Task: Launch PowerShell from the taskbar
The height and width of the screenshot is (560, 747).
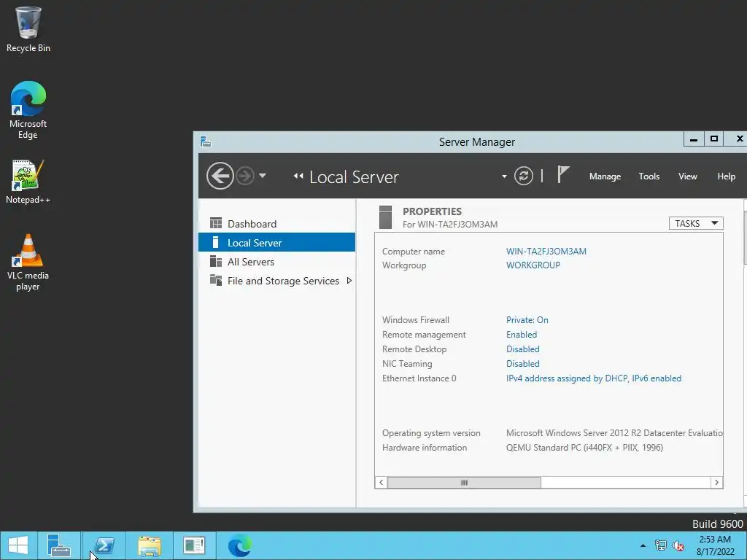Action: pyautogui.click(x=104, y=545)
